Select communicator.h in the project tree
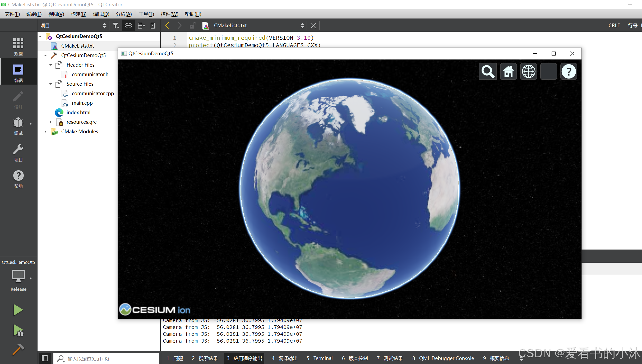The image size is (642, 364). (x=90, y=74)
